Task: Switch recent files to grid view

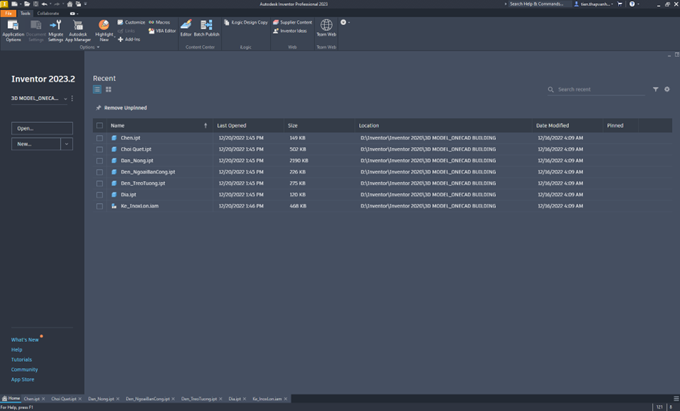Action: click(108, 89)
